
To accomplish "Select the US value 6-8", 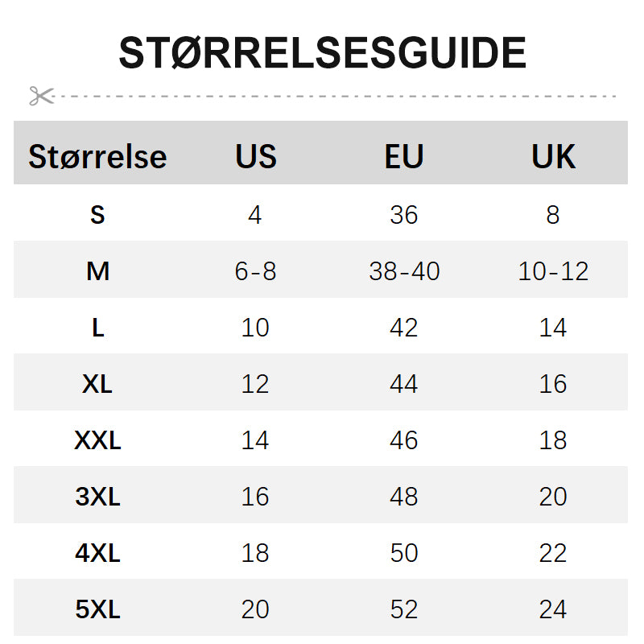I will coord(255,271).
